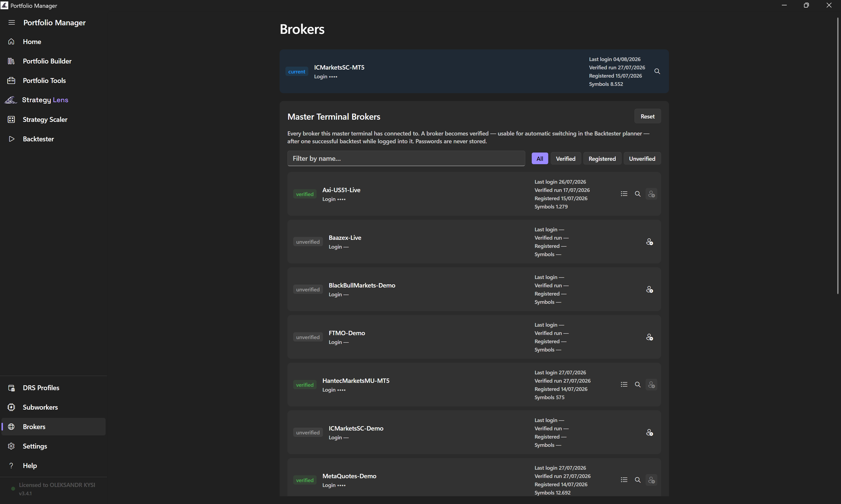
Task: Open Strategy Lens in the sidebar
Action: 45,100
